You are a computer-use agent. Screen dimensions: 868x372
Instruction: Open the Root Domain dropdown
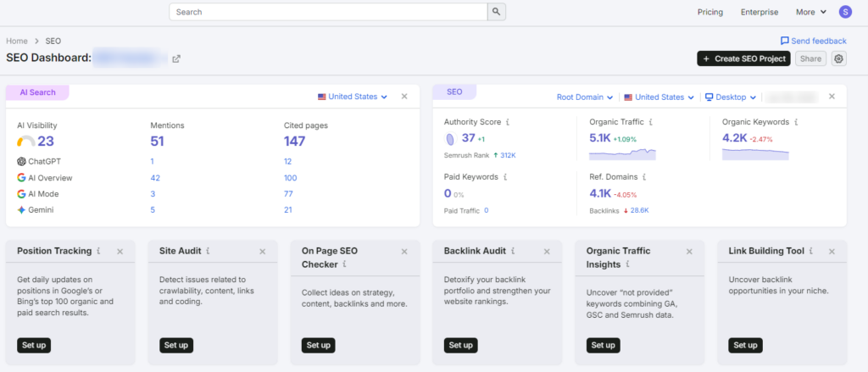585,97
